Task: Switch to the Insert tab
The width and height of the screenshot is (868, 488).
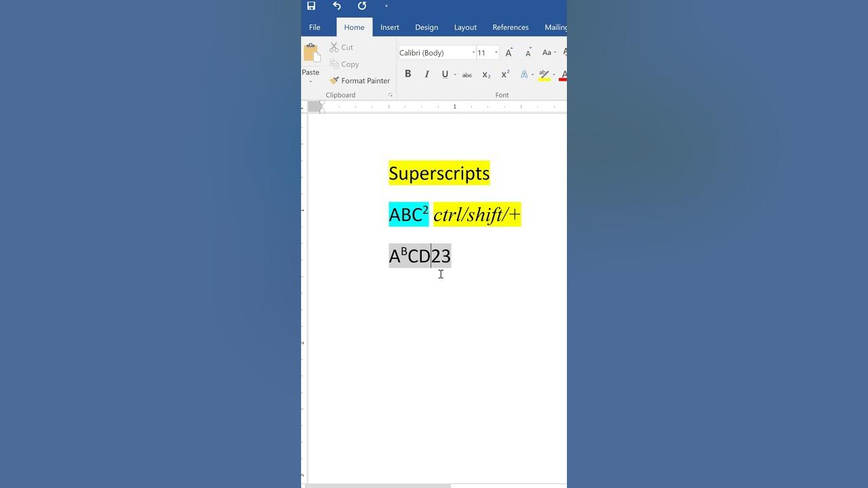Action: click(390, 27)
